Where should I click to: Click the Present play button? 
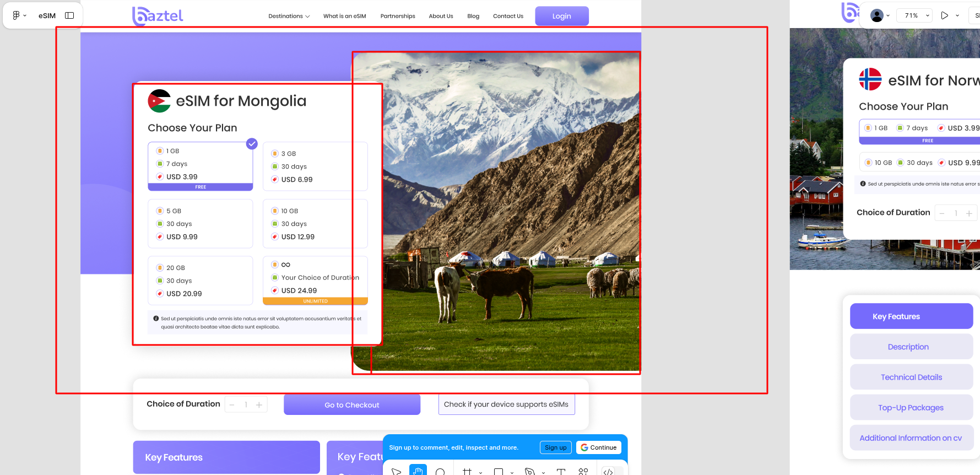tap(945, 15)
